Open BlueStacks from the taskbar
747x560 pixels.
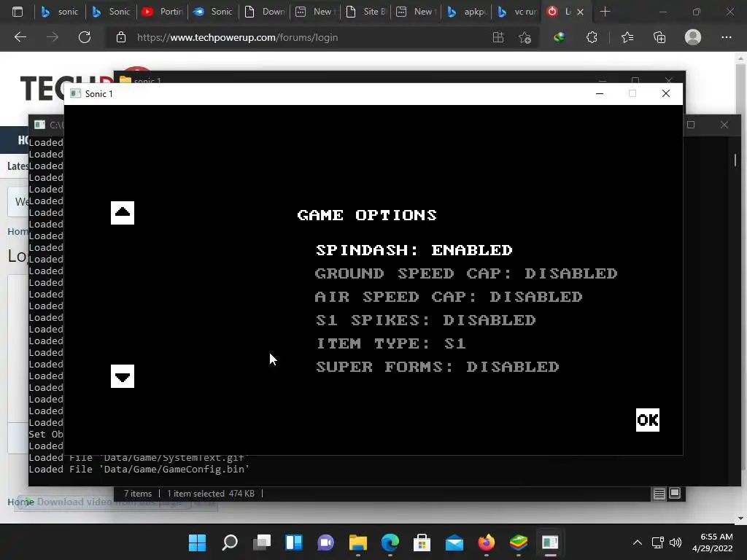[519, 542]
